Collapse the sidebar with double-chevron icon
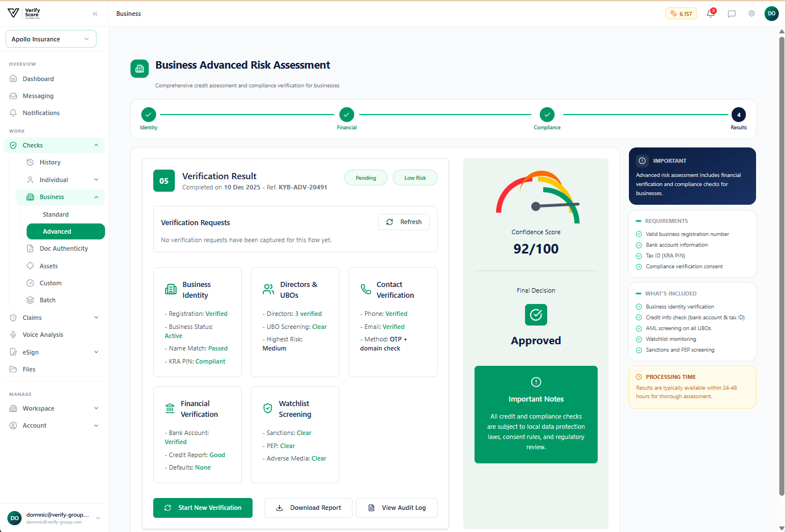785x532 pixels. pyautogui.click(x=95, y=14)
